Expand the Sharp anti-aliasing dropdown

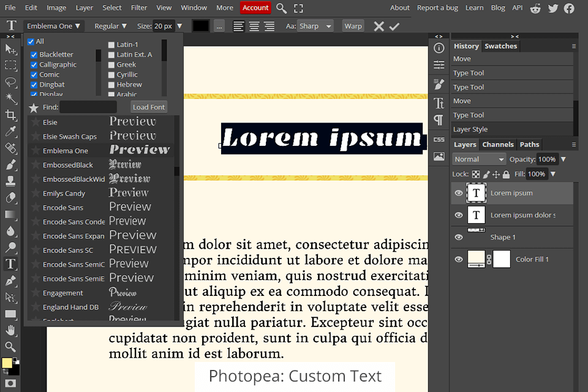[315, 26]
